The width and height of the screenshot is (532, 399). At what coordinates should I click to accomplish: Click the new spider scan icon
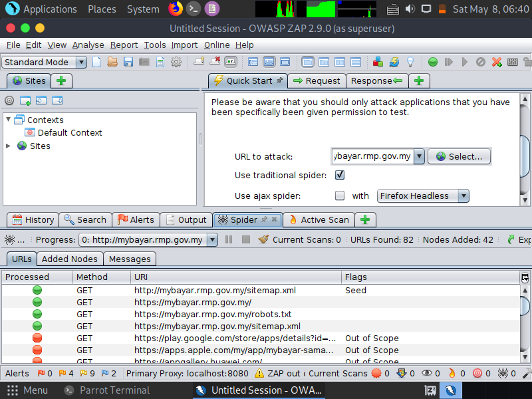pos(9,239)
